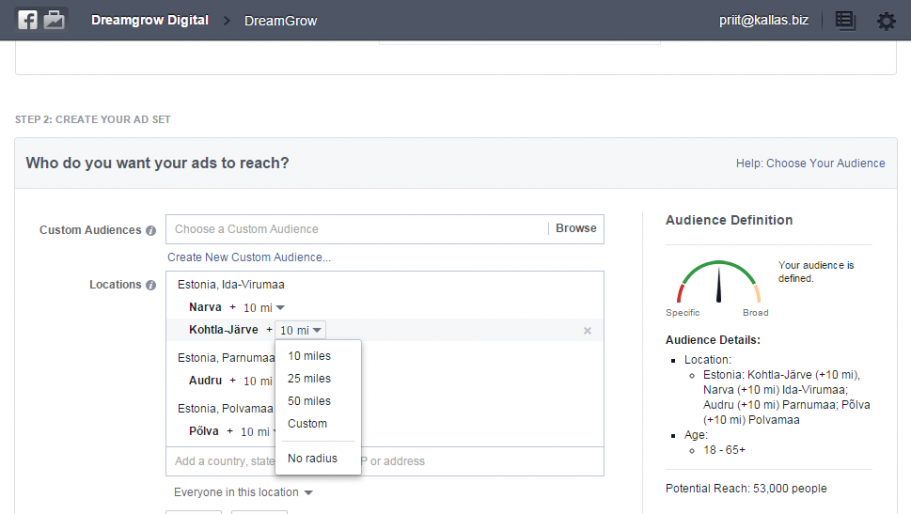Screen dimensions: 911x514
Task: Pick Custom radius option
Action: (x=307, y=424)
